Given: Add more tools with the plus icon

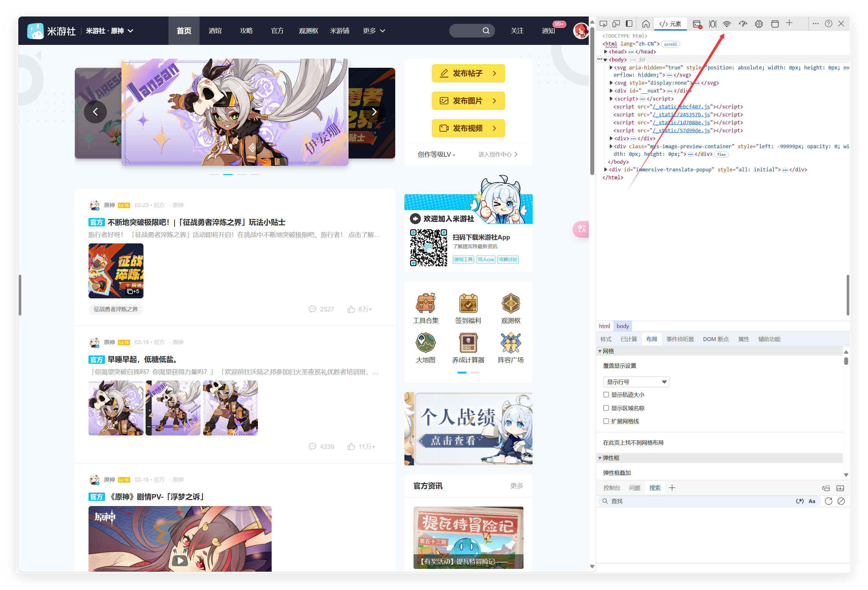Looking at the screenshot, I should pyautogui.click(x=789, y=23).
